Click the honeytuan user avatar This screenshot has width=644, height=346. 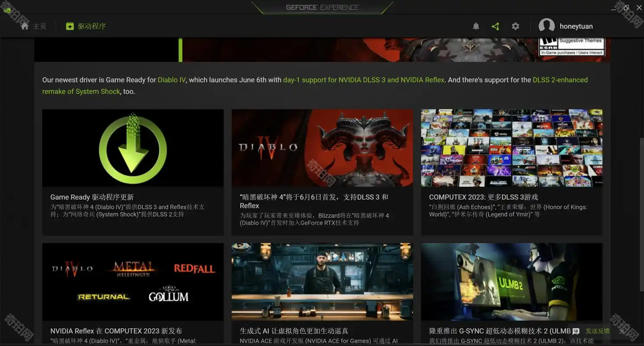click(547, 26)
